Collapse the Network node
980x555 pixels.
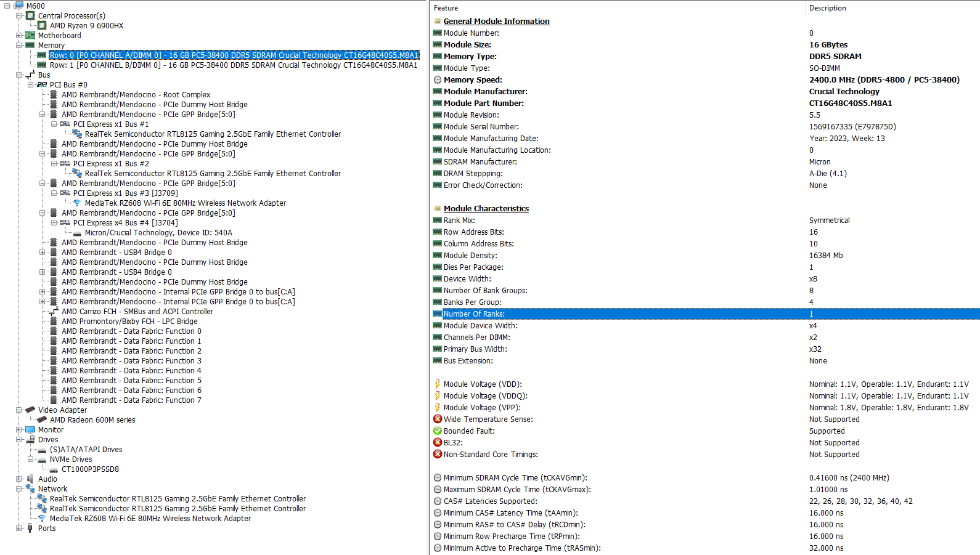tap(19, 488)
